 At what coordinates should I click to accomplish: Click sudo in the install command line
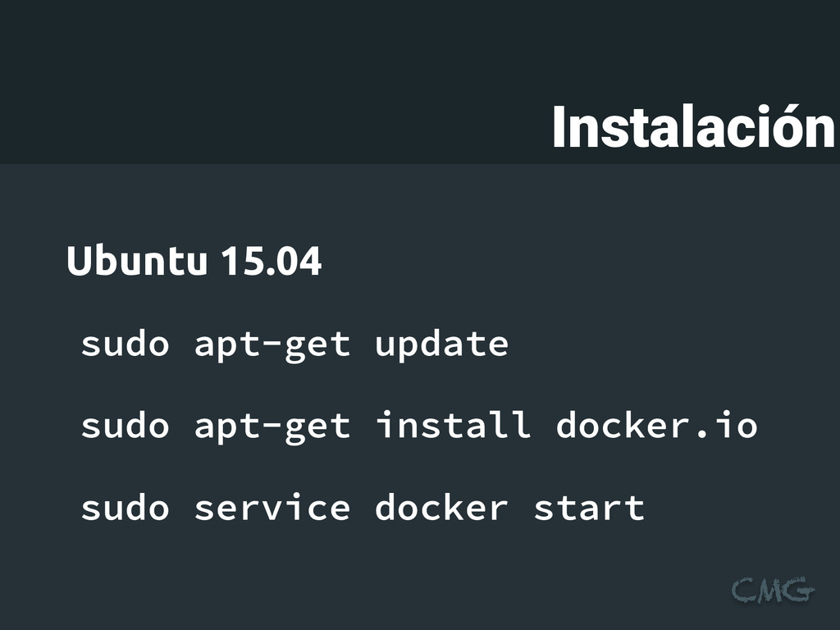click(125, 426)
